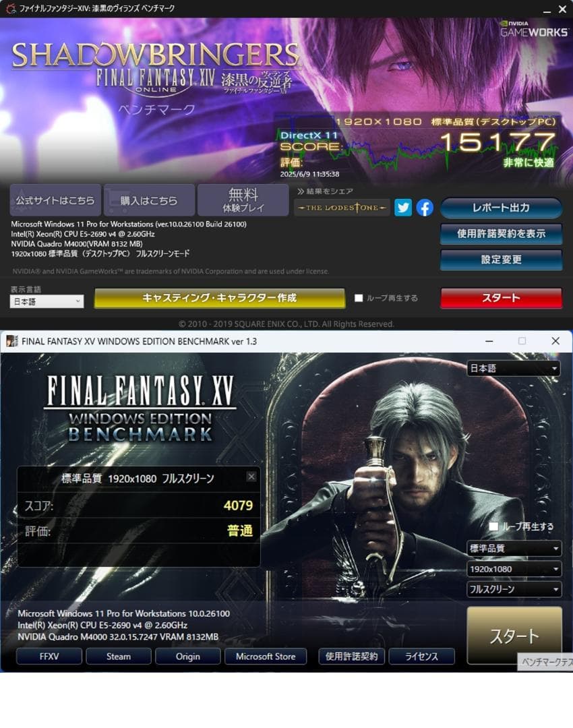Toggle ループ再生する checkbox in FFXV benchmark
Screen dimensions: 573x728
(493, 526)
